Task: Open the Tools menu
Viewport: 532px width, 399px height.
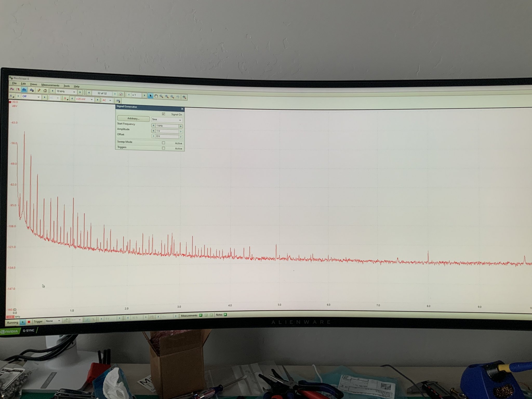Action: click(x=66, y=86)
